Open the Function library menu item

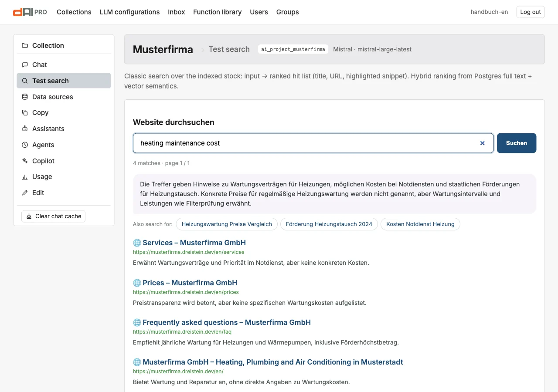218,12
